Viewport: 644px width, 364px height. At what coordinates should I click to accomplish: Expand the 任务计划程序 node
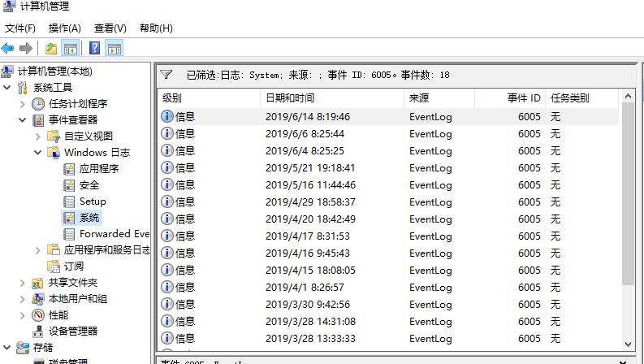click(x=23, y=104)
